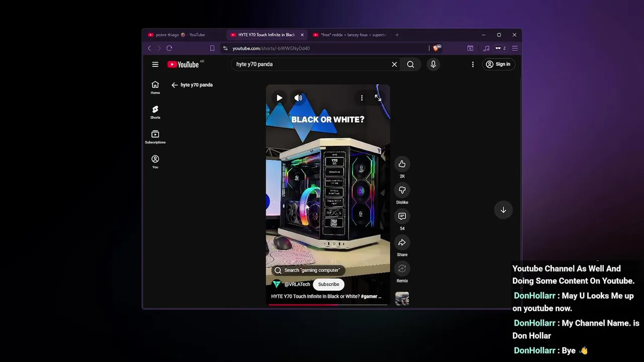The height and width of the screenshot is (362, 644).
Task: Expand the Short to fullscreen
Action: (x=378, y=98)
